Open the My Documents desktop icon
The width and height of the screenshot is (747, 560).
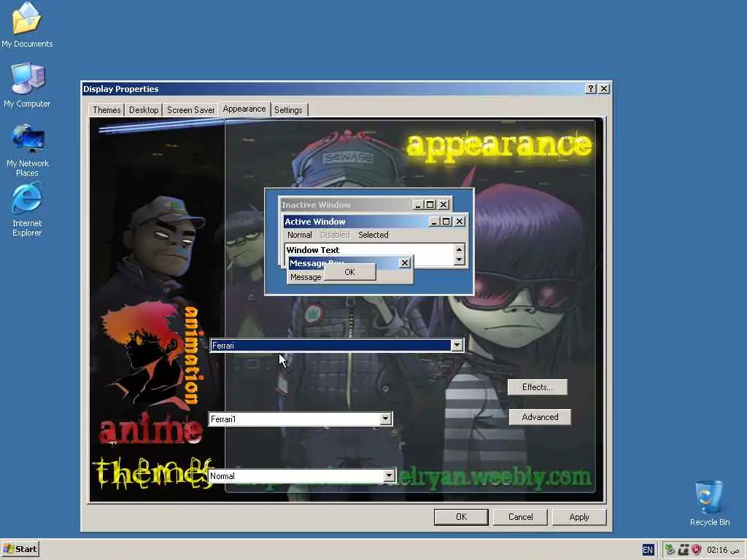pos(27,26)
